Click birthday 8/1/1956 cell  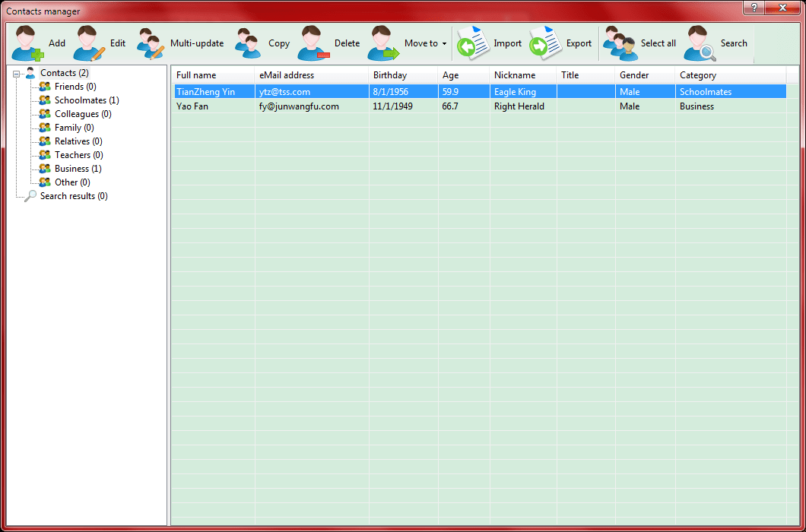tap(404, 92)
